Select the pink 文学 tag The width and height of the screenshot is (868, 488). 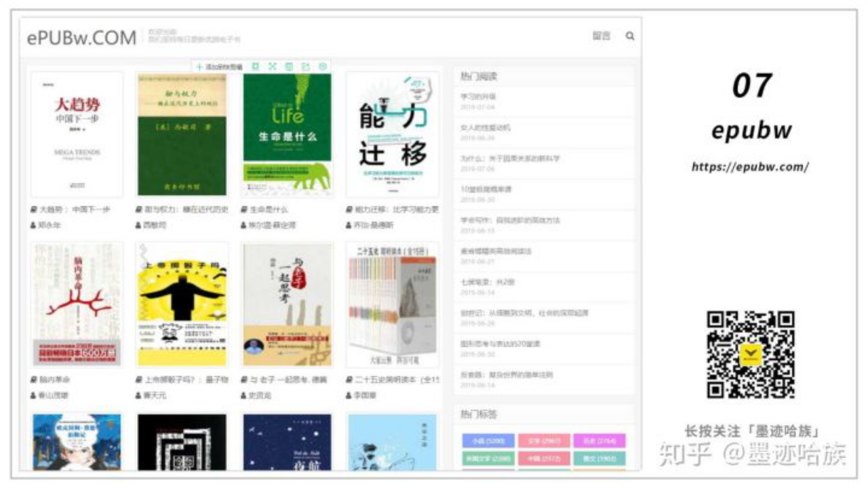point(543,441)
